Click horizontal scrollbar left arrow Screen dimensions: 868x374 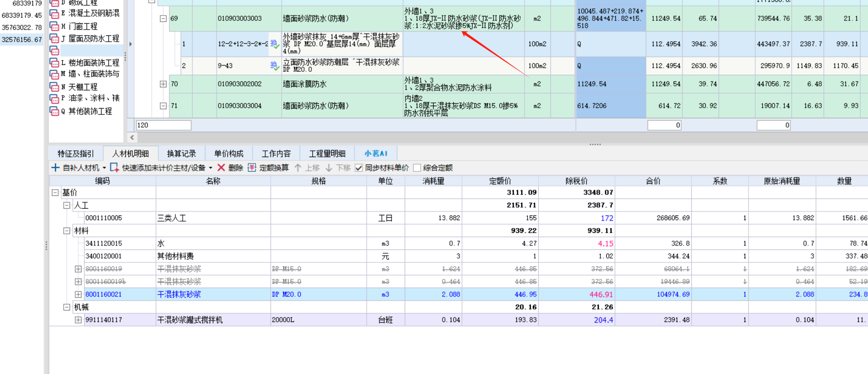pos(132,138)
